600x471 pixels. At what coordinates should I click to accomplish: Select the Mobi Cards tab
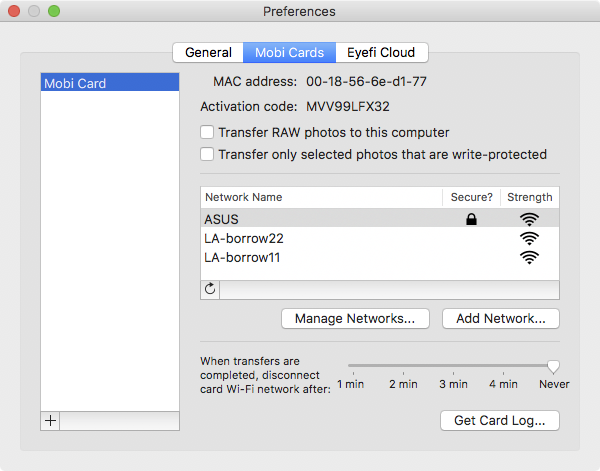click(289, 53)
